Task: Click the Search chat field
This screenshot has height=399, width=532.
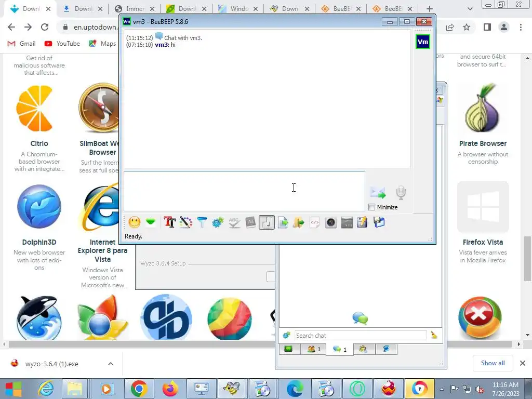Action: point(361,336)
